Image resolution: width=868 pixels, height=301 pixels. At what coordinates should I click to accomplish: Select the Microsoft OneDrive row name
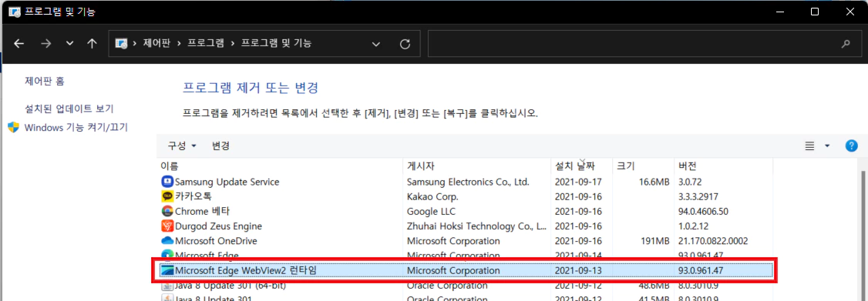pyautogui.click(x=216, y=241)
